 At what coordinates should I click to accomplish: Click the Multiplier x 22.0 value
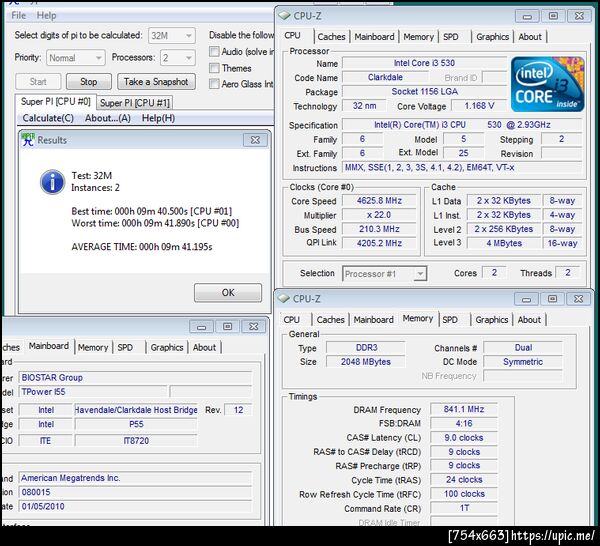pos(379,215)
